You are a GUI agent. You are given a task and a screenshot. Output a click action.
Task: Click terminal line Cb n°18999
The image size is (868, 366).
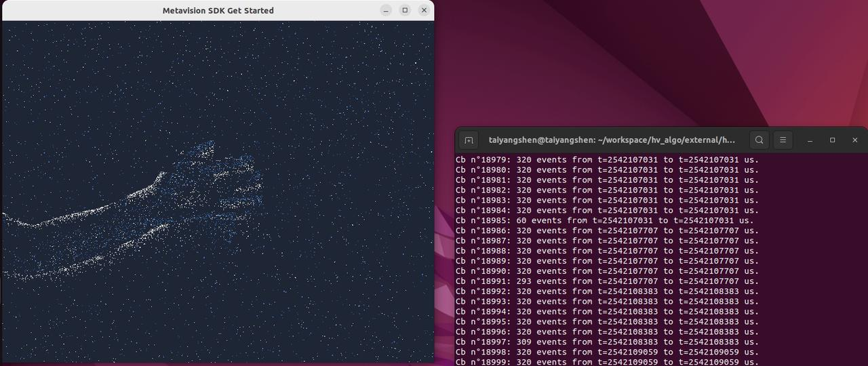[607, 362]
